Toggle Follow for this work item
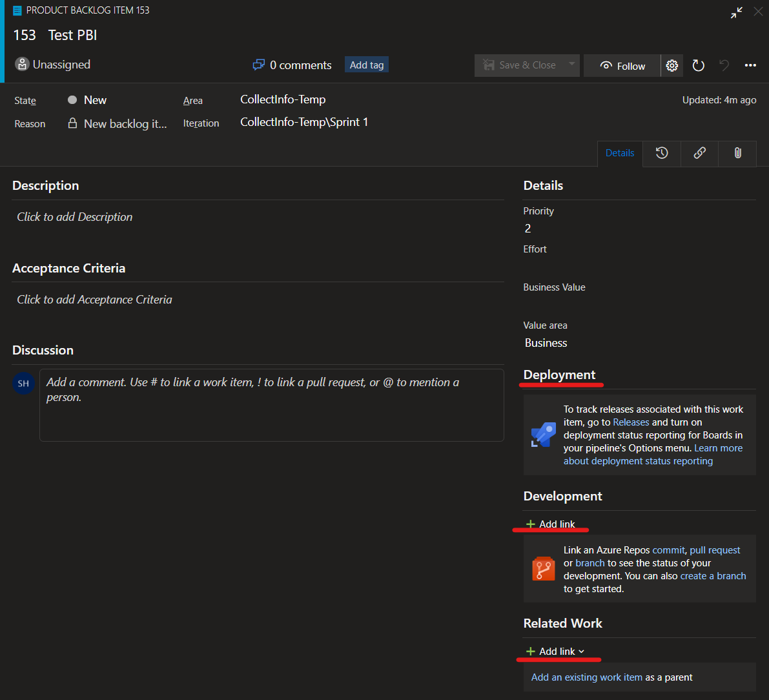 (x=621, y=65)
